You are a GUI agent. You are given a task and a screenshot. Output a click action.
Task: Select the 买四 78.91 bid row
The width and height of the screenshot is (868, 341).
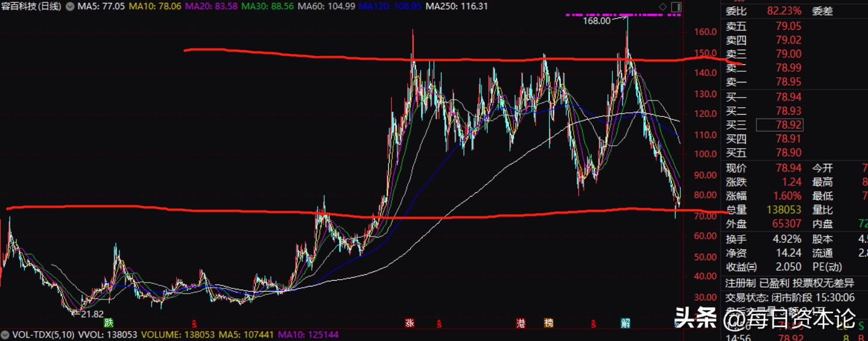764,139
